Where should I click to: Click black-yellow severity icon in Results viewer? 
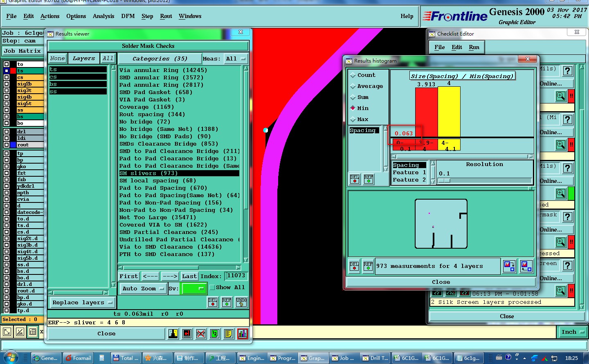(173, 334)
